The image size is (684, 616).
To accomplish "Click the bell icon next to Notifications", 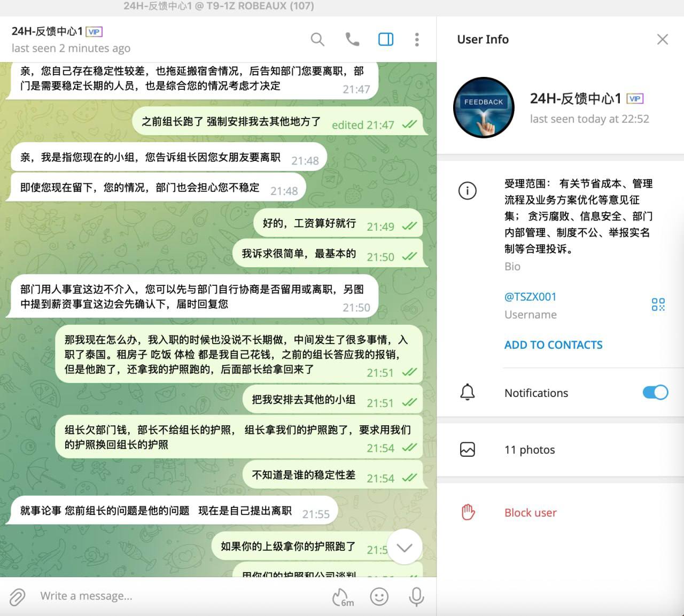I will point(468,392).
